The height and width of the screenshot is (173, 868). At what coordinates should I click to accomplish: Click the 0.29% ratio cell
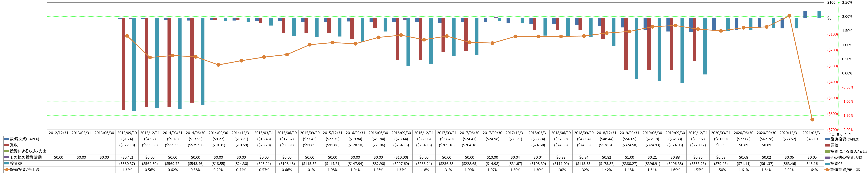pos(218,170)
